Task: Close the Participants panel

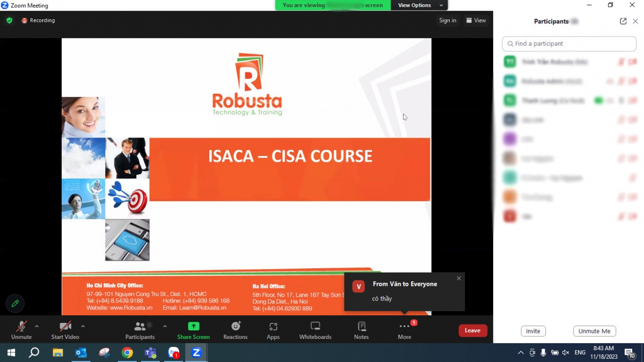Action: coord(635,21)
